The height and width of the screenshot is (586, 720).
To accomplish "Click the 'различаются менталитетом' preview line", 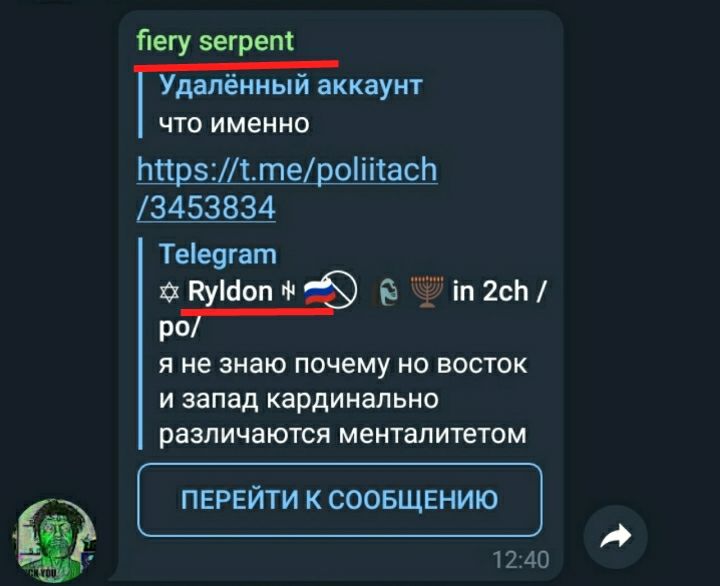I will [343, 434].
